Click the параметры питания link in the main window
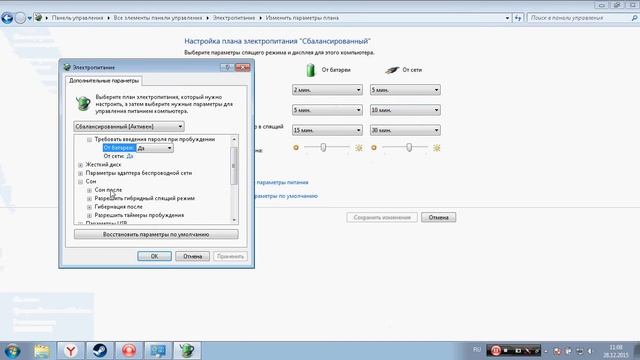 tap(282, 182)
